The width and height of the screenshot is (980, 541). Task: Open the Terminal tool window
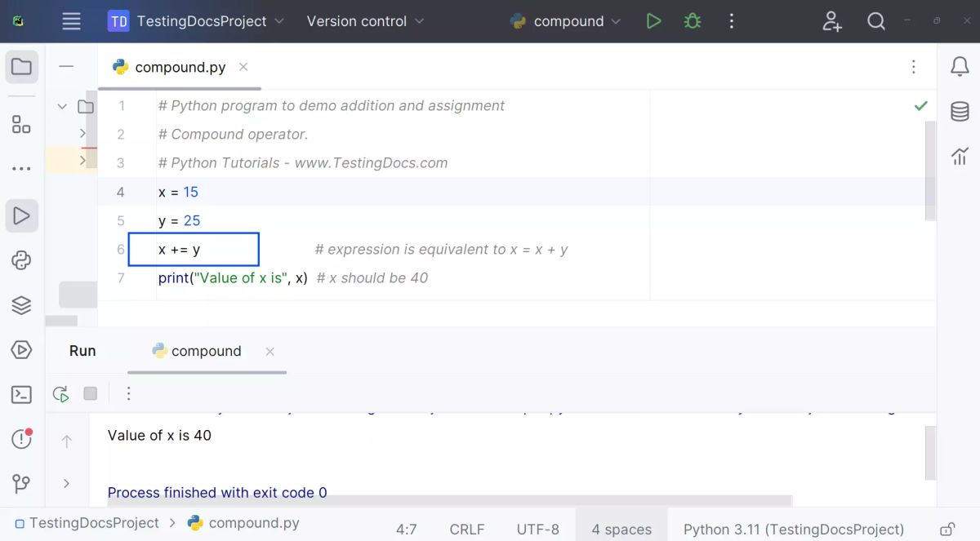[x=21, y=395]
